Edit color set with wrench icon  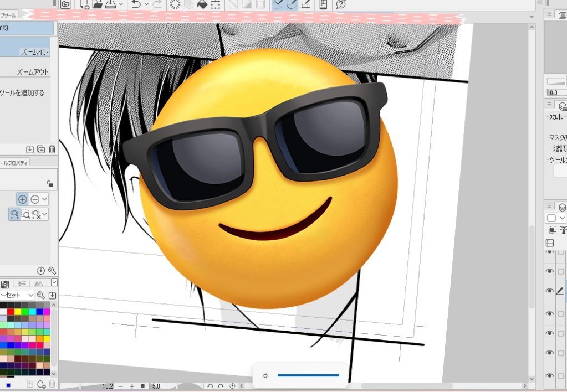point(41,295)
